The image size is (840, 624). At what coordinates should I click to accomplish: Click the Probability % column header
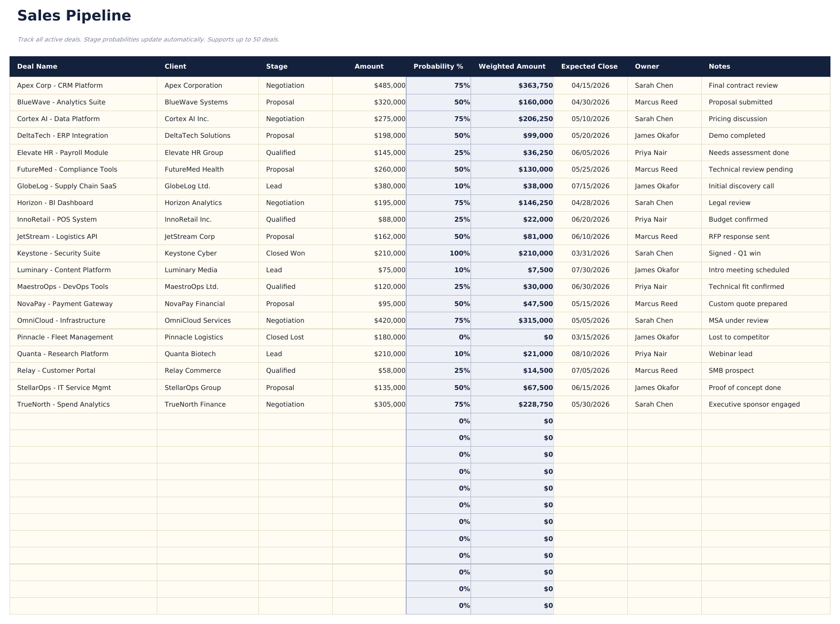[x=438, y=66]
